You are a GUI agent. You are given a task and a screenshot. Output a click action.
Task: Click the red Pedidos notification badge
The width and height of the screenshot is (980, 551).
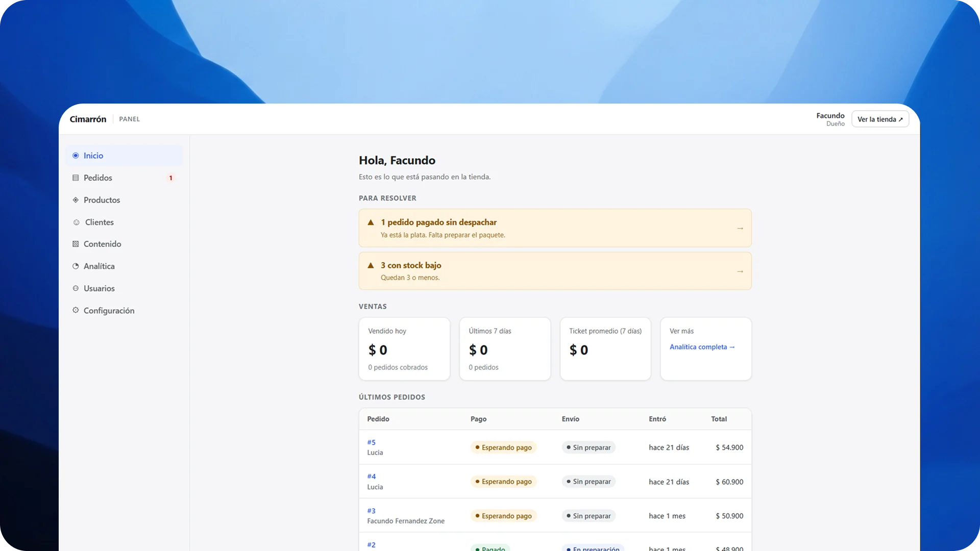tap(170, 178)
